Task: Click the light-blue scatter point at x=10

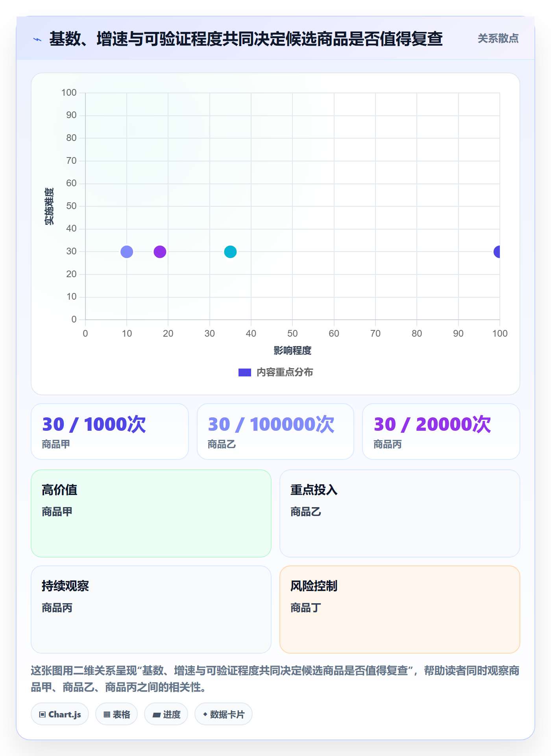Action: click(127, 252)
